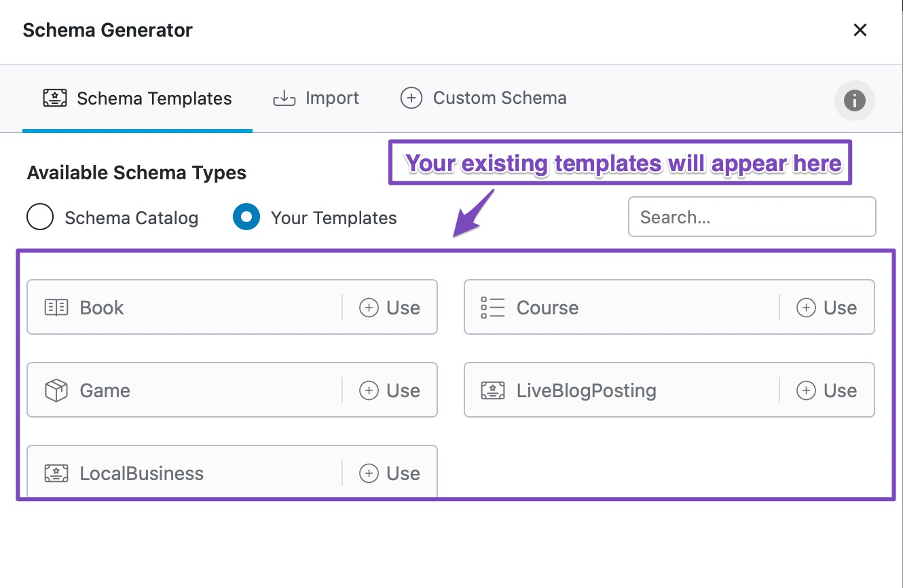Click the LocalBusiness template name
The image size is (903, 588).
pyautogui.click(x=142, y=473)
